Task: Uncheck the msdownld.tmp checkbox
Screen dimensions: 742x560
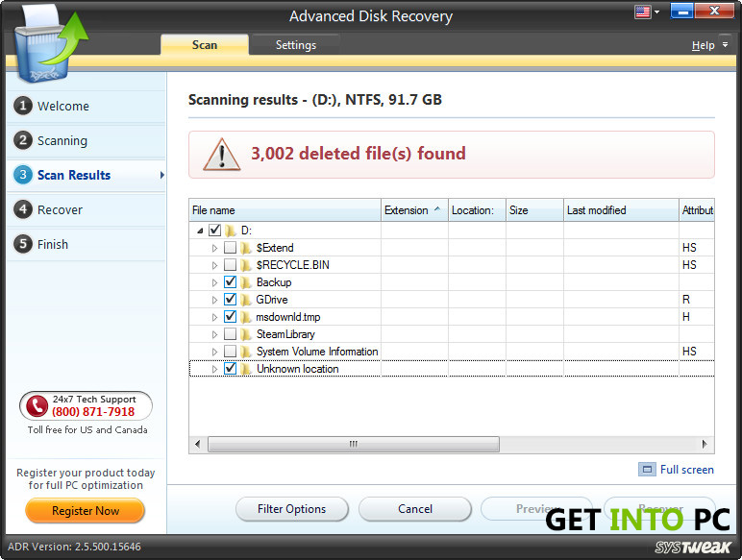Action: 230,316
